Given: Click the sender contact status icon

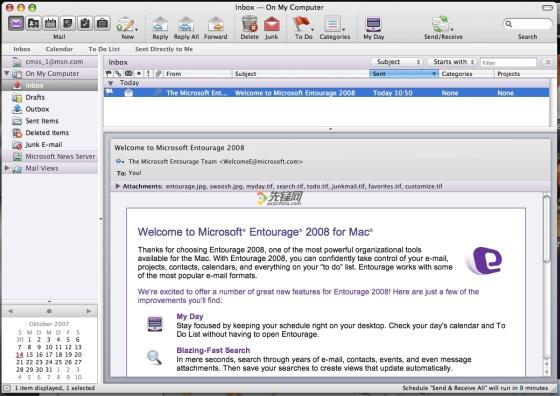Looking at the screenshot, I should tap(120, 162).
